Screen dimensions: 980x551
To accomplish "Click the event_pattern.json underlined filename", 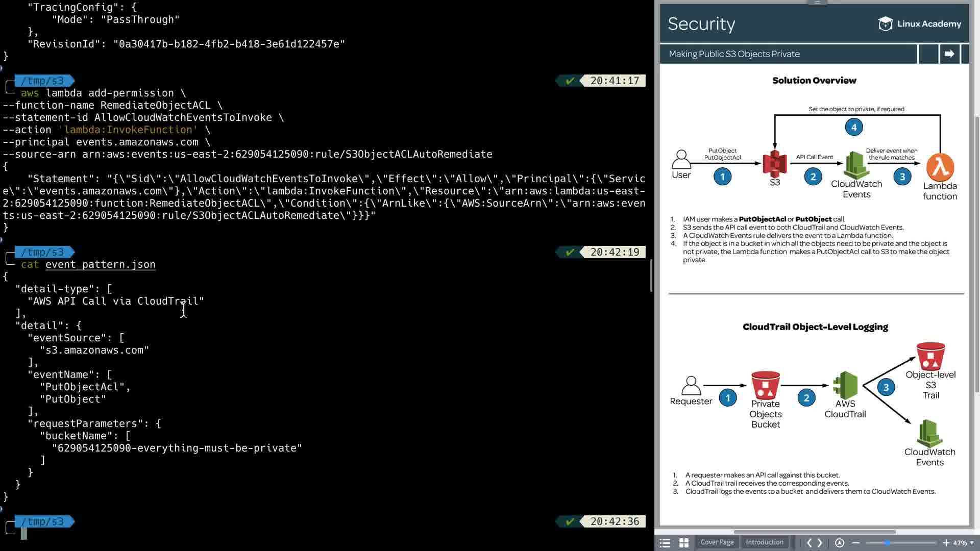I will 100,264.
